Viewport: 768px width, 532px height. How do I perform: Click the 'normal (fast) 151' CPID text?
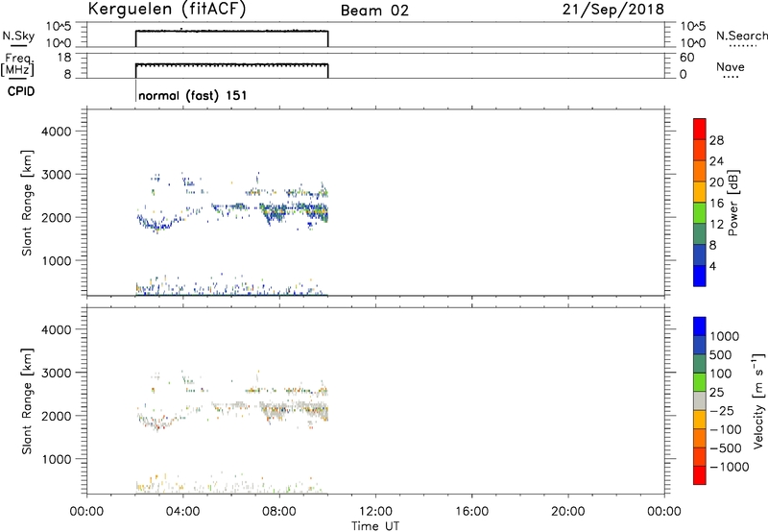pyautogui.click(x=193, y=95)
